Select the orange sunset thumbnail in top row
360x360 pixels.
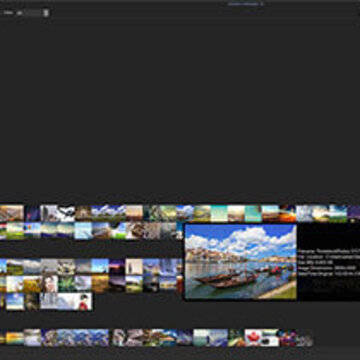[x=287, y=213]
